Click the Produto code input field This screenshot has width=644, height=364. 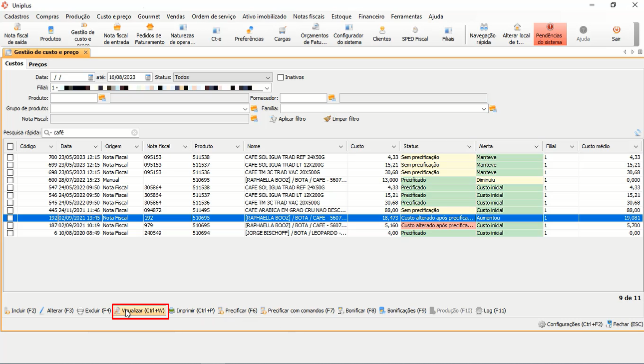(x=73, y=98)
